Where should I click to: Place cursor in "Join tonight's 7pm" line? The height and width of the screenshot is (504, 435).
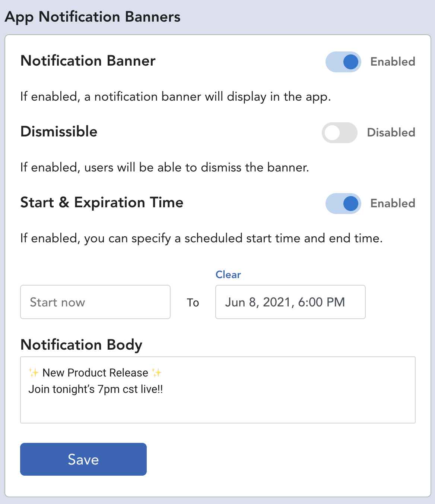pos(96,389)
